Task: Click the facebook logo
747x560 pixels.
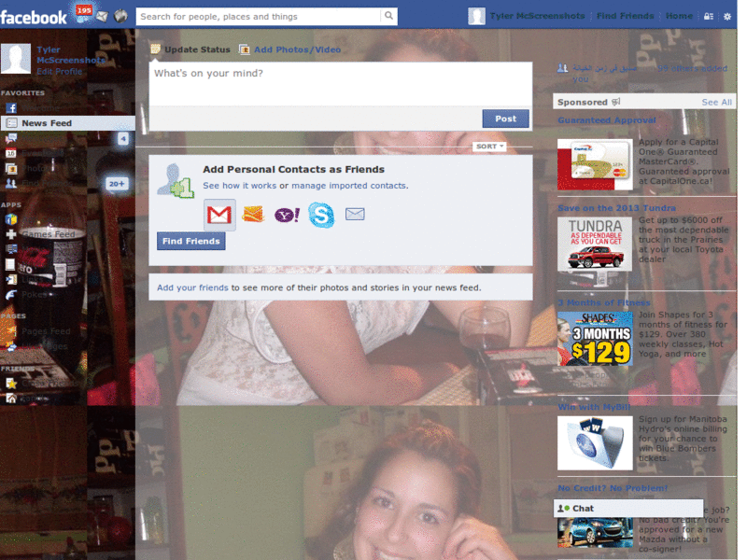Action: [x=34, y=18]
